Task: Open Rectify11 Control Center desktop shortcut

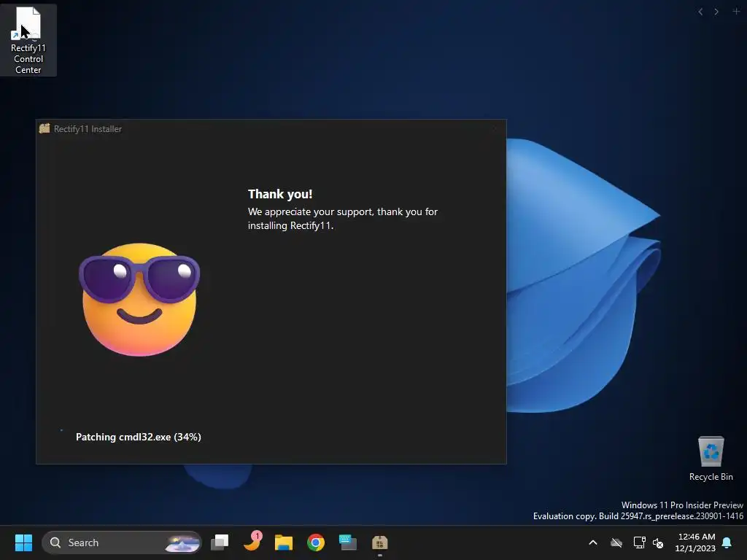Action: pyautogui.click(x=28, y=40)
